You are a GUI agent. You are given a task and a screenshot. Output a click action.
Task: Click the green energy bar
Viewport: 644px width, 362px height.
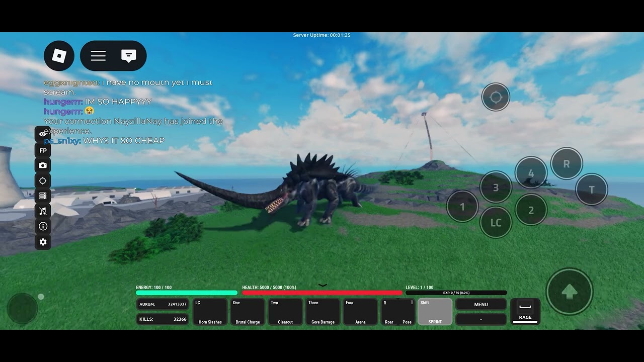coord(187,293)
